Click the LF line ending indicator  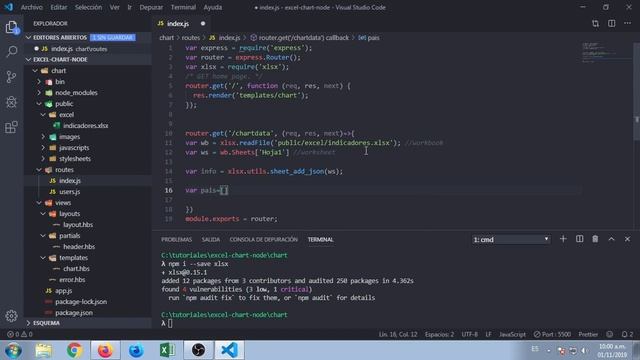tap(489, 334)
